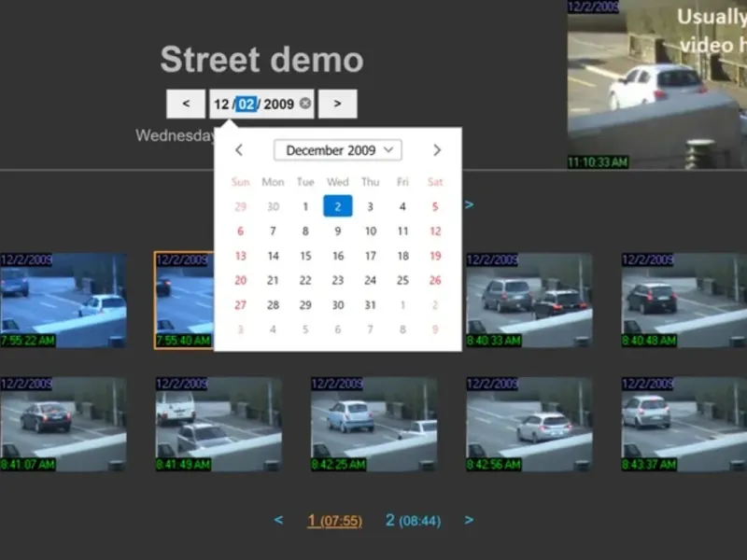Choose December 23 in the calendar
The height and width of the screenshot is (560, 747).
pyautogui.click(x=338, y=280)
